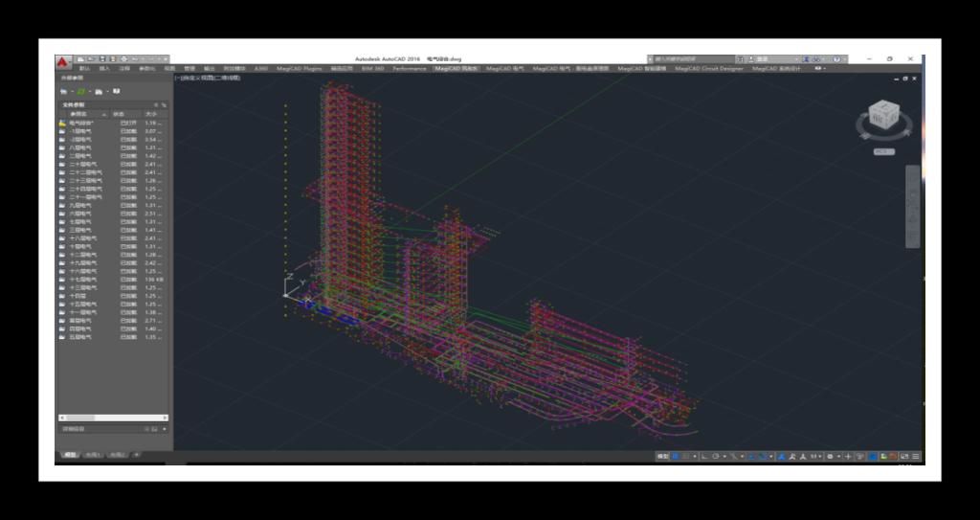The width and height of the screenshot is (980, 520).
Task: Open the AutoCAD application menu button
Action: coord(62,61)
